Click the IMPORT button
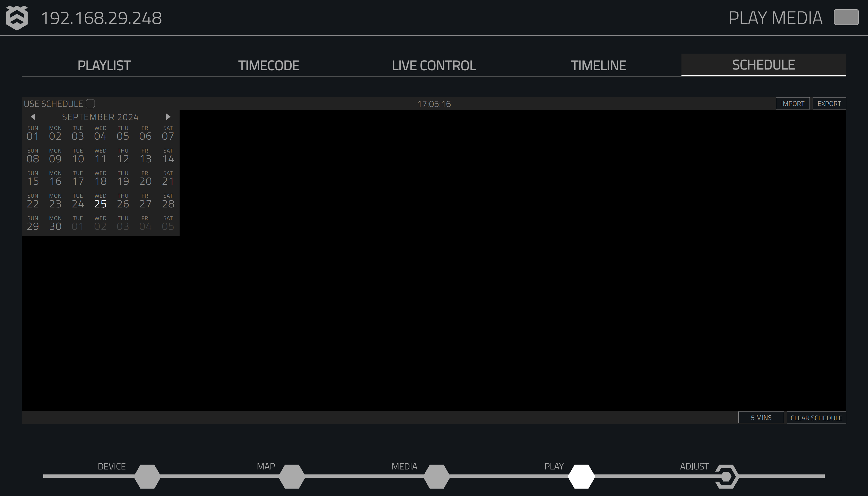The height and width of the screenshot is (496, 868). [x=793, y=103]
